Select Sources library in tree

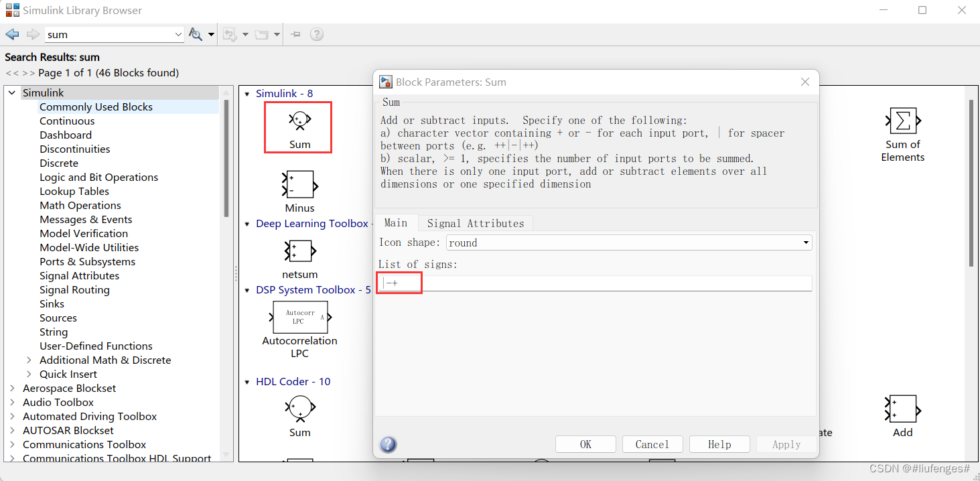[58, 318]
